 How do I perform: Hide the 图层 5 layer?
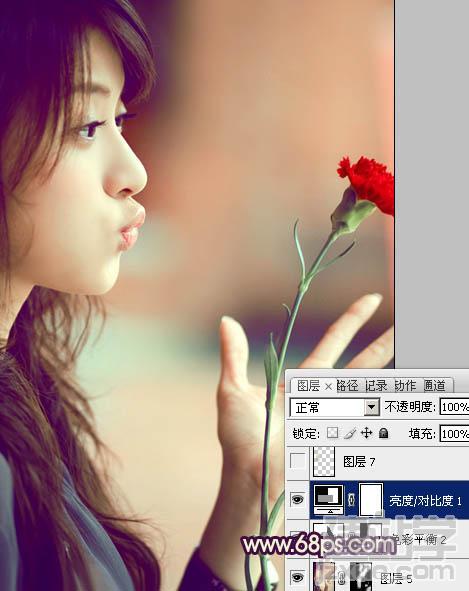[297, 577]
